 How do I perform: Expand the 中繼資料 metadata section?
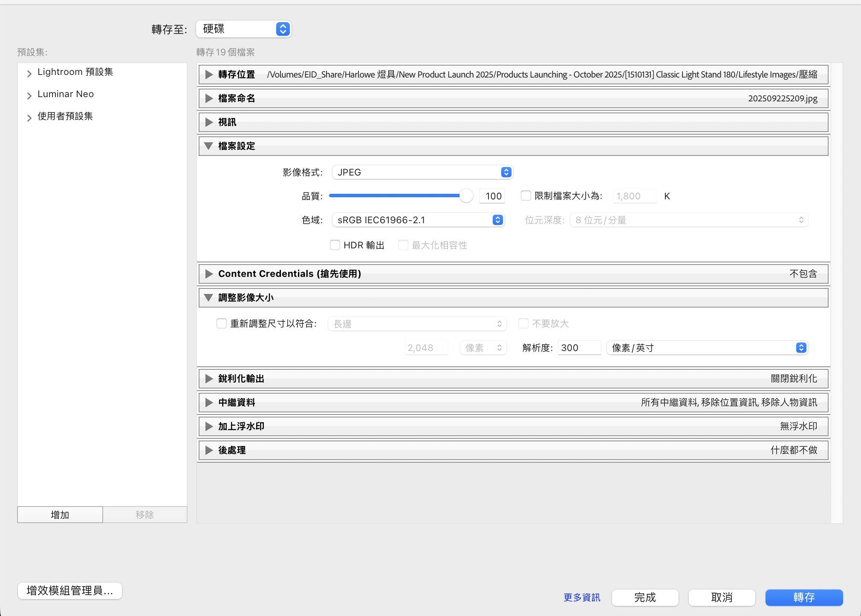[x=208, y=402]
